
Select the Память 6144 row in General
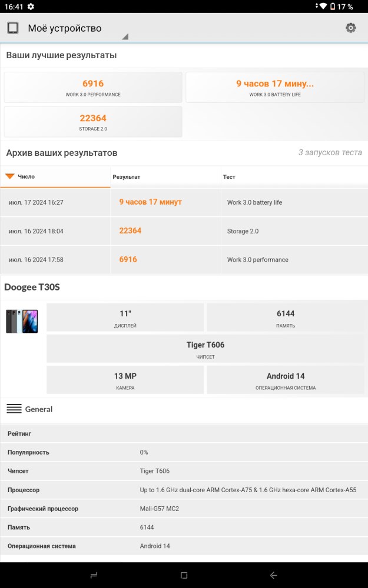[x=184, y=527]
